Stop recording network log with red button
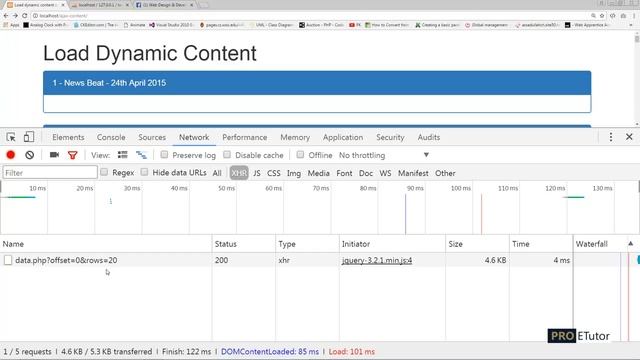The image size is (640, 360). click(11, 155)
